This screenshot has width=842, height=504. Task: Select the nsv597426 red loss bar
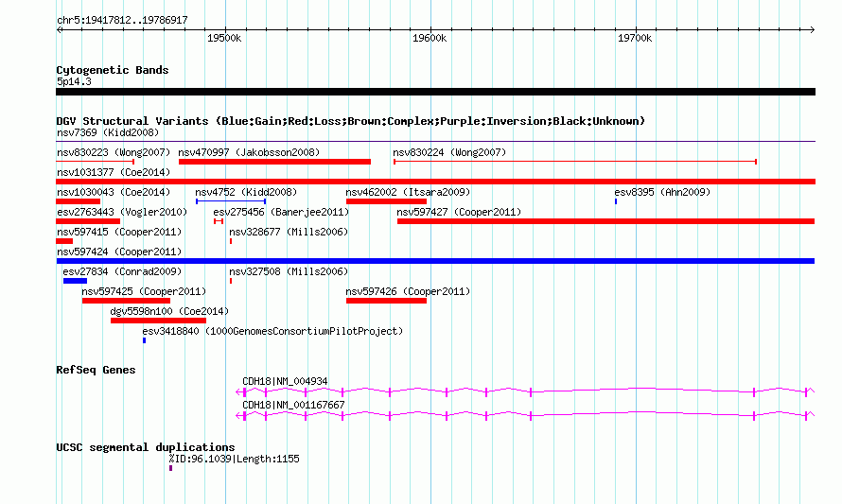tap(386, 301)
